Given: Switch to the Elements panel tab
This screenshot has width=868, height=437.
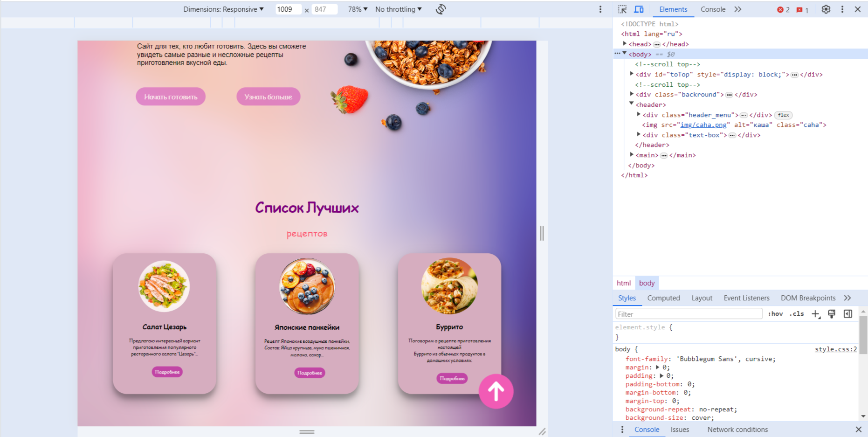Looking at the screenshot, I should [673, 9].
